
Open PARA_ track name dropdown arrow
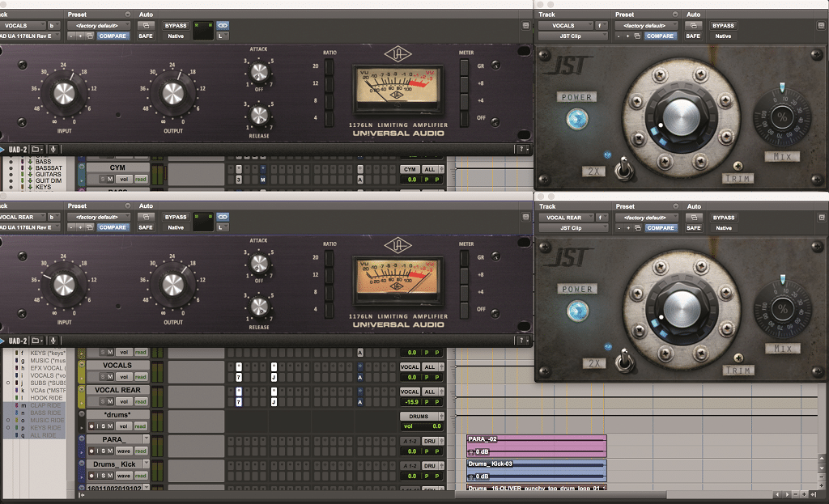[x=147, y=439]
